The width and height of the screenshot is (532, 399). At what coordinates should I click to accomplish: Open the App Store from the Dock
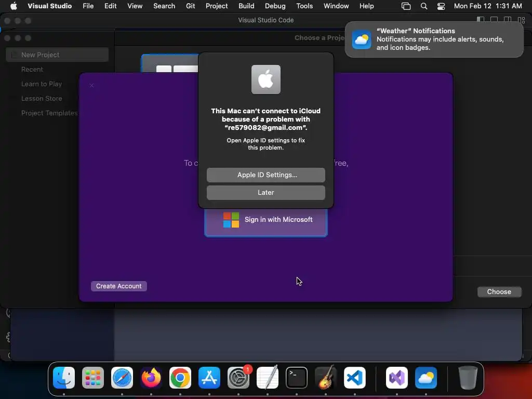click(x=209, y=378)
